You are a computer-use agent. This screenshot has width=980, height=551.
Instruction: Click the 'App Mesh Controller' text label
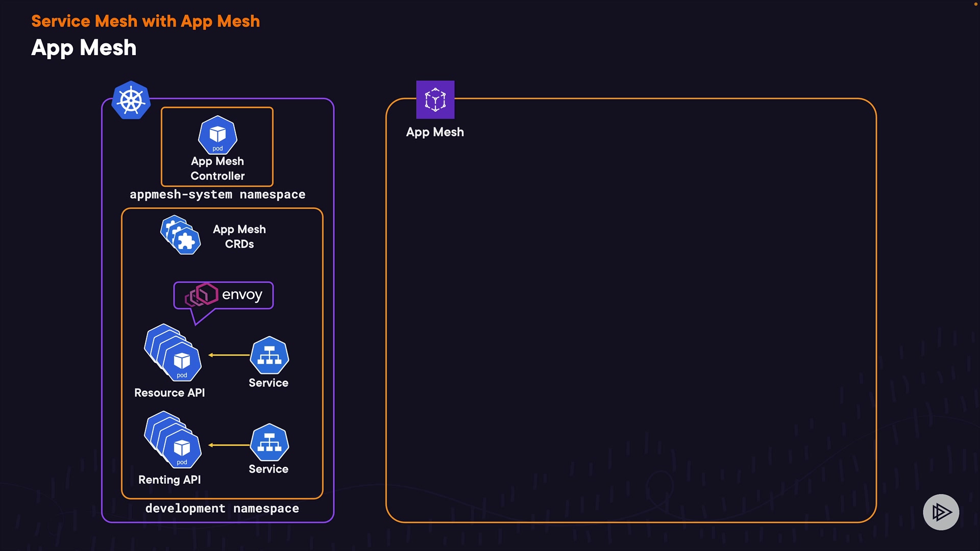pyautogui.click(x=217, y=168)
